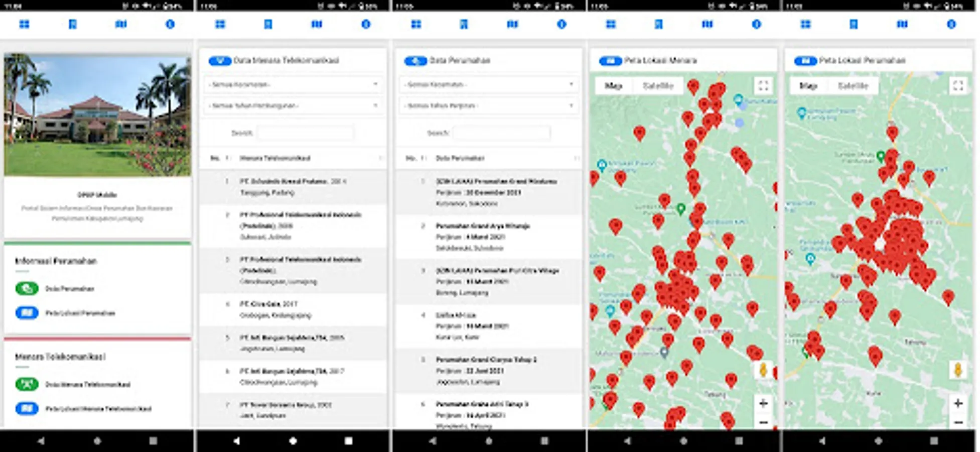Click the info icon atop the Peta Lokasi Perumahan map screen

click(x=951, y=24)
